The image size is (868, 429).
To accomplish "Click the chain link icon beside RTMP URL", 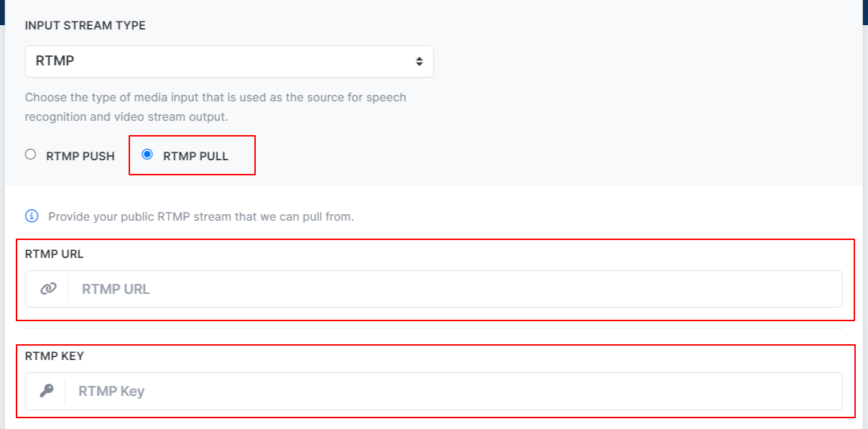I will (48, 289).
